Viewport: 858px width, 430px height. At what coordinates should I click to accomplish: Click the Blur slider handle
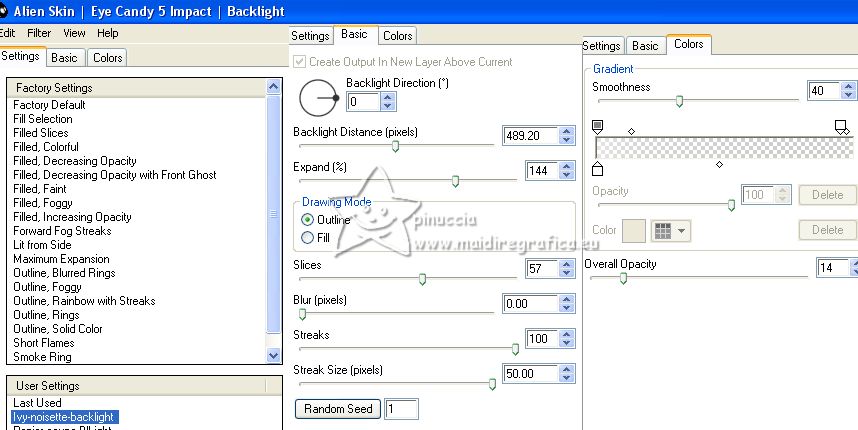click(x=303, y=314)
